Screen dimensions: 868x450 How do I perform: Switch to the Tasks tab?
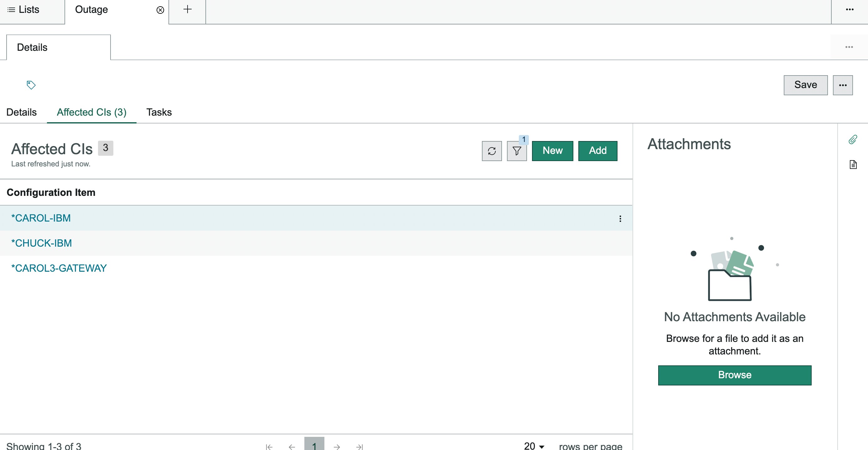point(159,112)
